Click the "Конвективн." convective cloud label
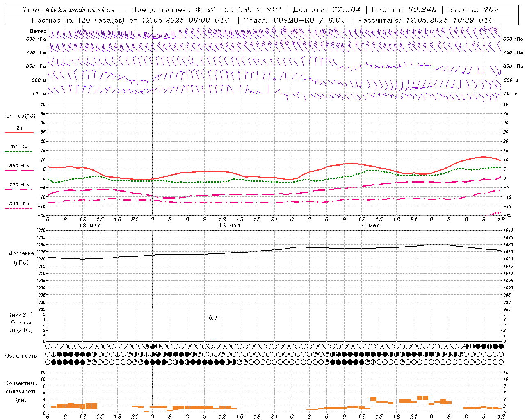The height and width of the screenshot is (420, 525). pos(21,383)
